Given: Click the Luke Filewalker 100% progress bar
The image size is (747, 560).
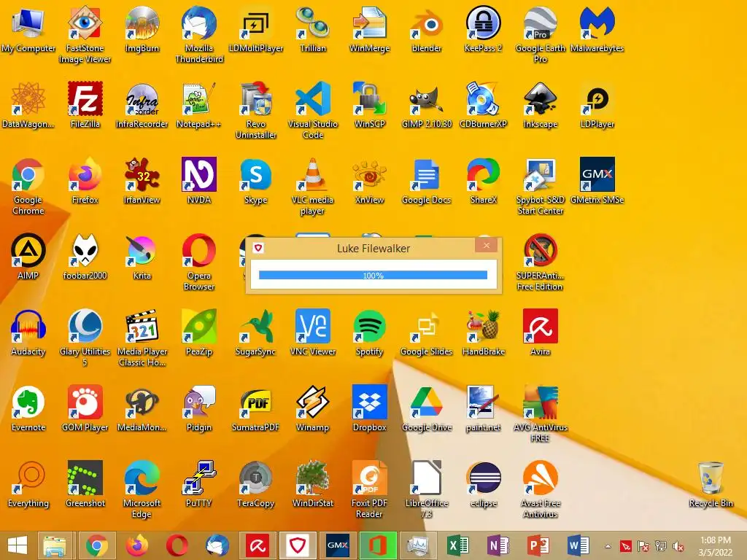Looking at the screenshot, I should tap(373, 275).
